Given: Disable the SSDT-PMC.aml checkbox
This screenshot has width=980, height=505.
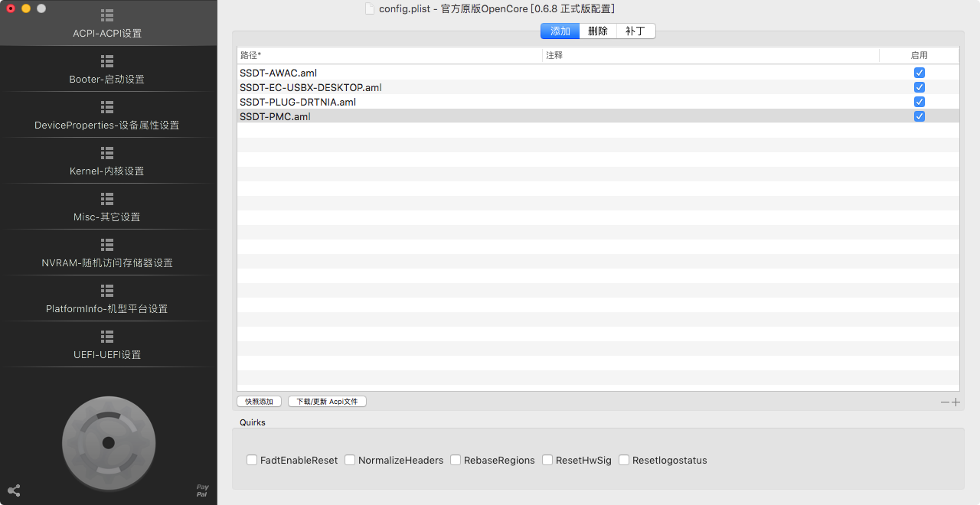Looking at the screenshot, I should click(x=920, y=116).
